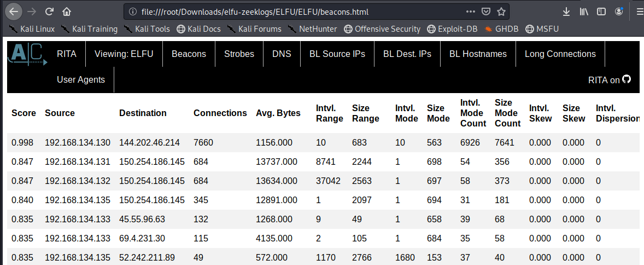Click destination IP 52.242.211.89

[147, 257]
